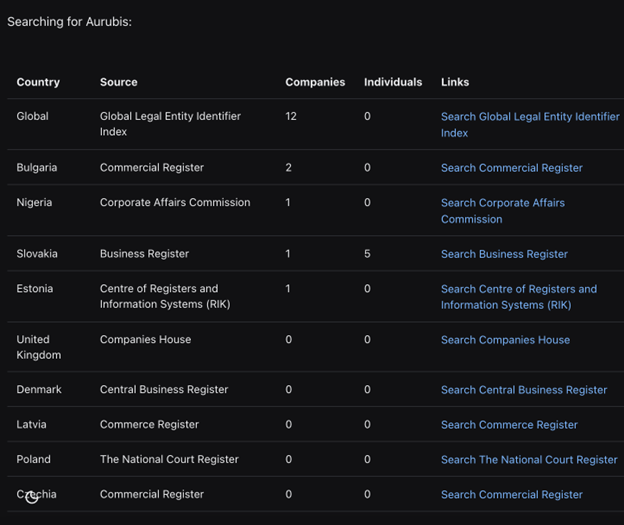Open Search Commerce Register link for Latvia
This screenshot has height=525, width=624.
click(x=509, y=425)
